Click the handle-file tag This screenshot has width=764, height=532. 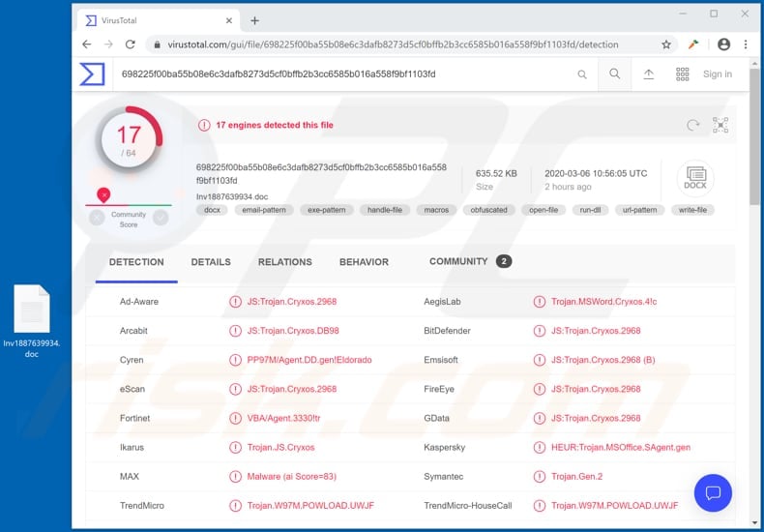pyautogui.click(x=385, y=210)
